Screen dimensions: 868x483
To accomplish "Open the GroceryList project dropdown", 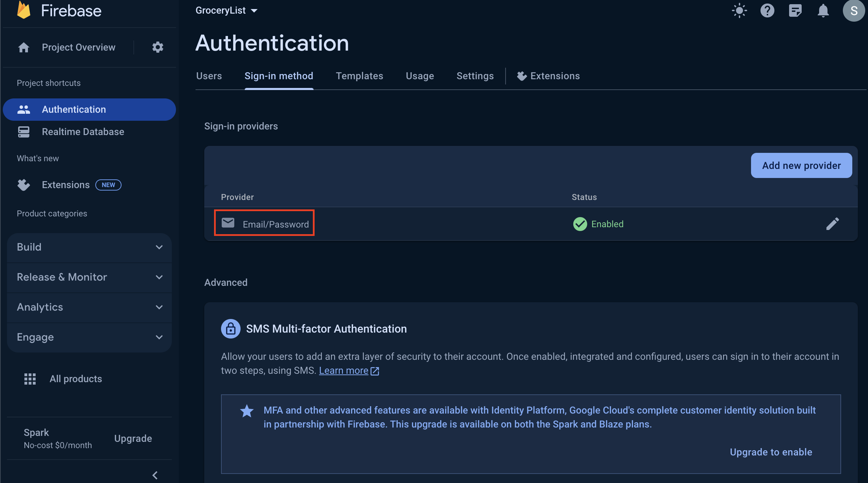I will 226,10.
